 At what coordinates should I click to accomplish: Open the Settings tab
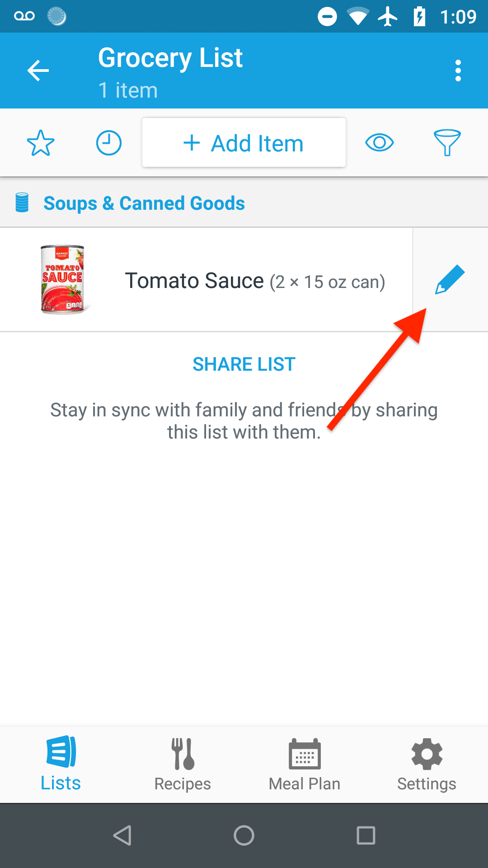[x=427, y=763]
